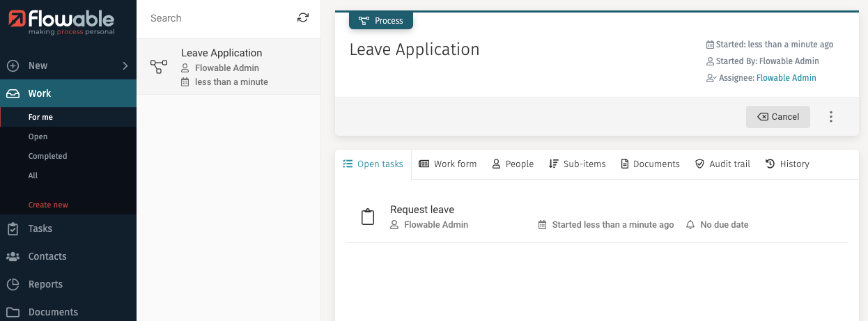
Task: Open the Audit trail tab
Action: [x=722, y=164]
